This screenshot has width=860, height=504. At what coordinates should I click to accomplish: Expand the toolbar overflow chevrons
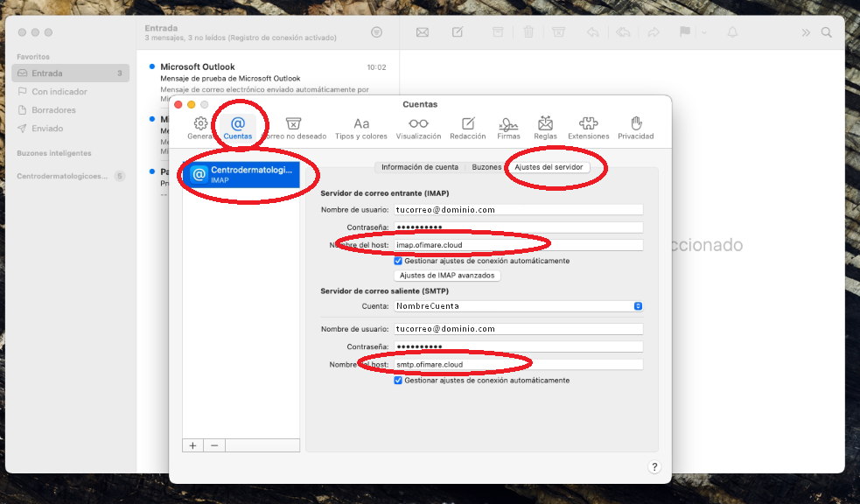tap(806, 33)
